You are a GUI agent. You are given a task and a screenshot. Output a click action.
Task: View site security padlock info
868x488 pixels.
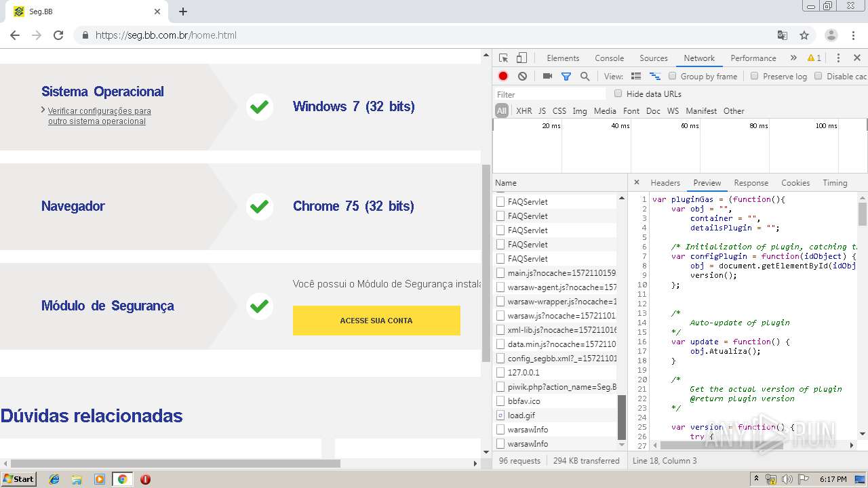coord(85,35)
